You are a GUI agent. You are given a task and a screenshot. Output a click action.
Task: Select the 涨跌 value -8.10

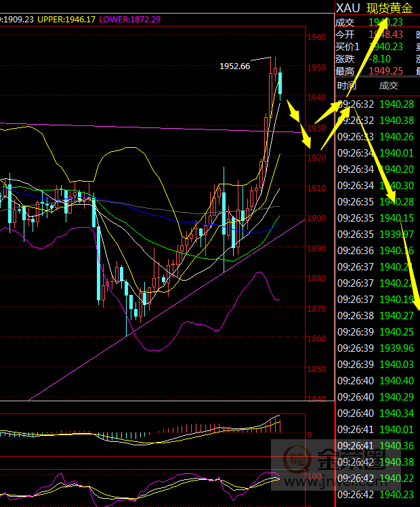pos(380,59)
